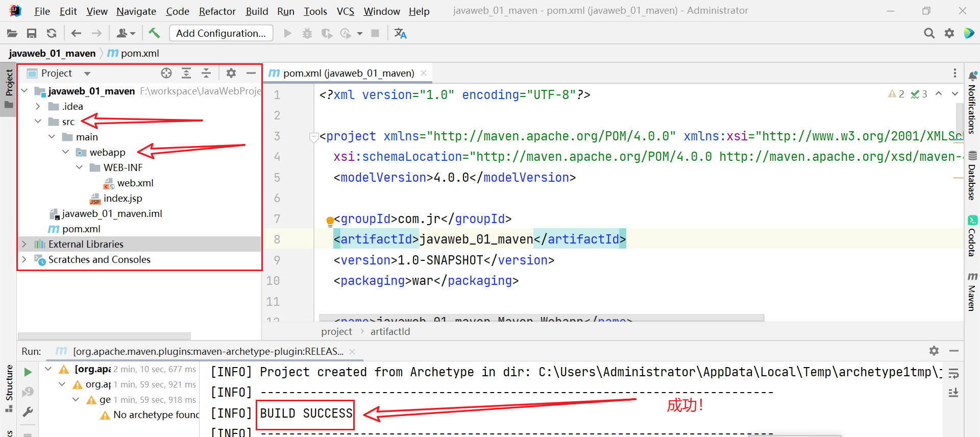Image resolution: width=980 pixels, height=437 pixels.
Task: Click Collapse All icon in Project panel
Action: click(206, 73)
